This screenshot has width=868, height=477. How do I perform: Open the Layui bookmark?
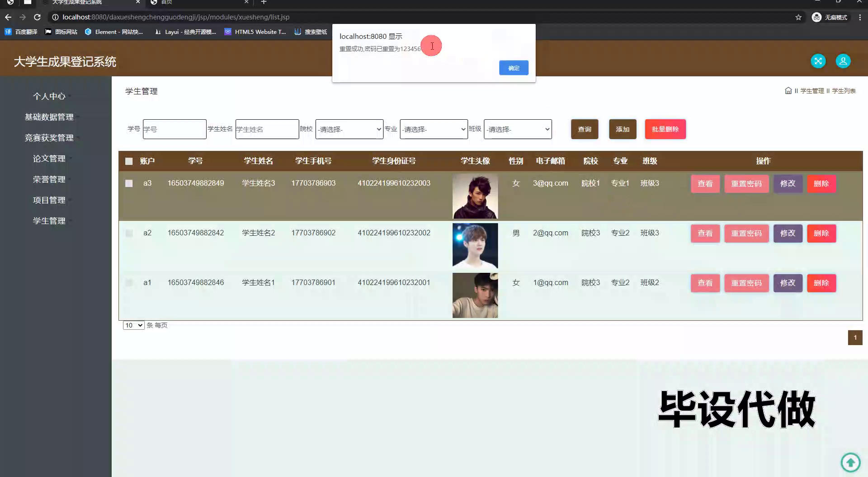(x=185, y=32)
